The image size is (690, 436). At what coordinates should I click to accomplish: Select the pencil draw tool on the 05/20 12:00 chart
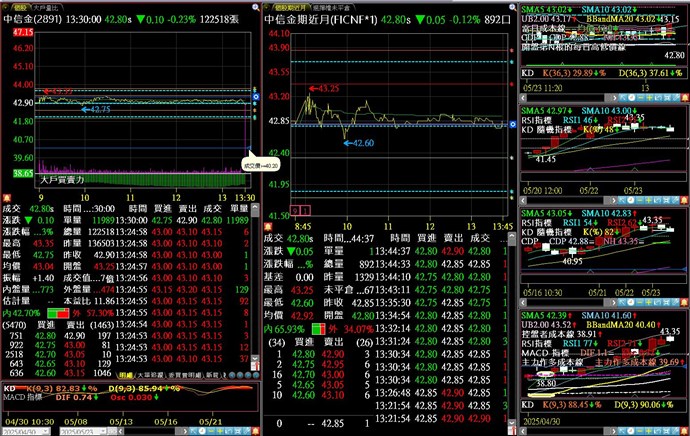click(676, 200)
